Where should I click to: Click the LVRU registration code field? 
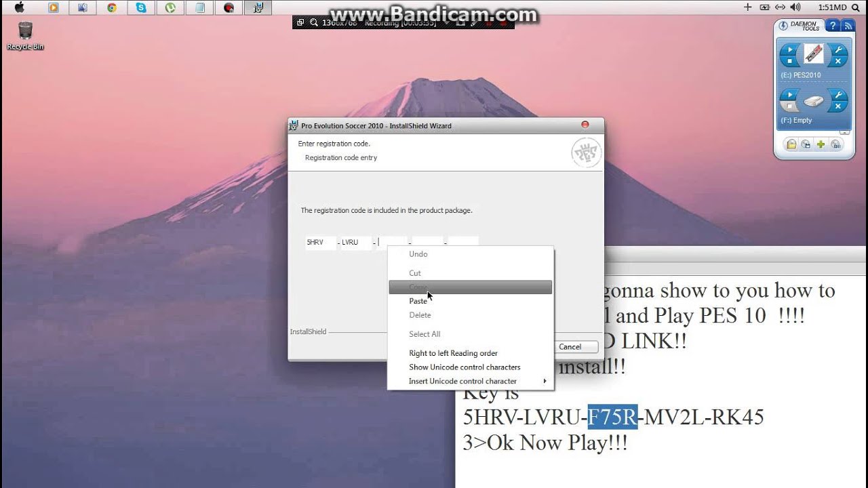(356, 242)
